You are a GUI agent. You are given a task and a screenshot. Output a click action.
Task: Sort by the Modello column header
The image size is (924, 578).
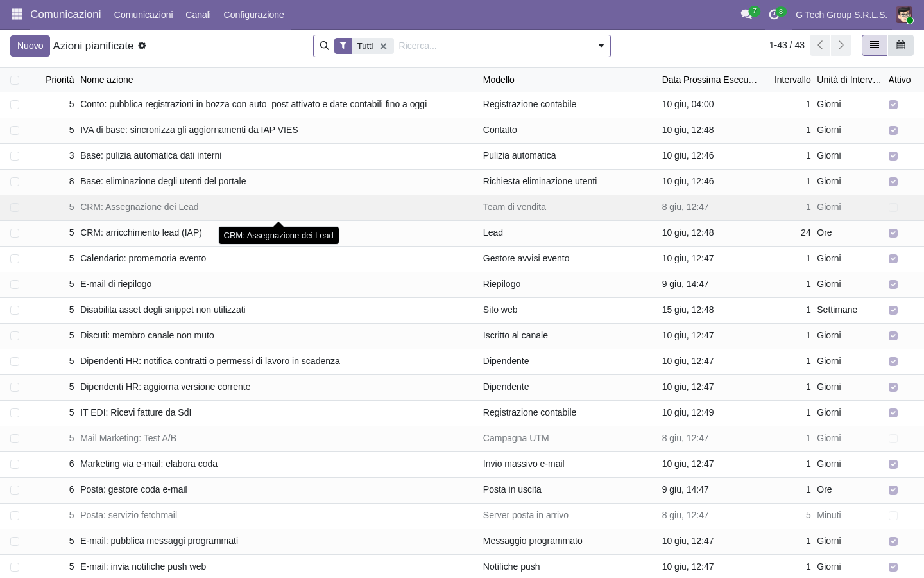click(499, 80)
